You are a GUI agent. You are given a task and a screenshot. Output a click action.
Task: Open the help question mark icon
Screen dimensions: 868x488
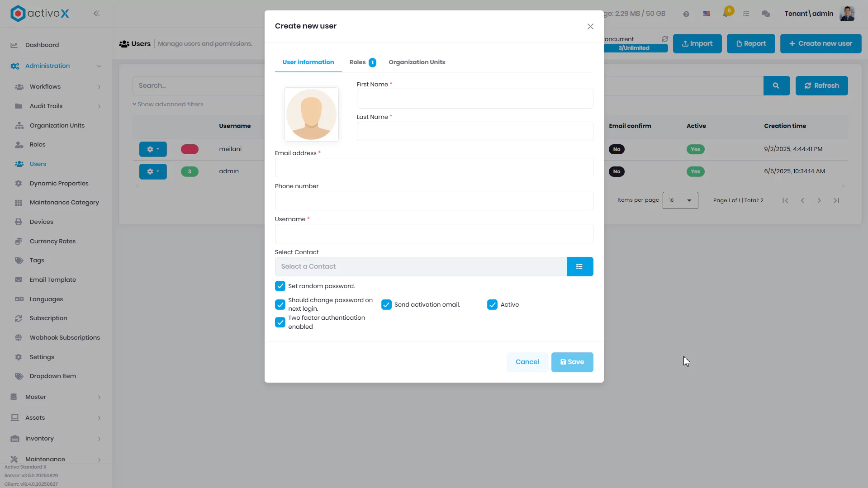pos(686,14)
